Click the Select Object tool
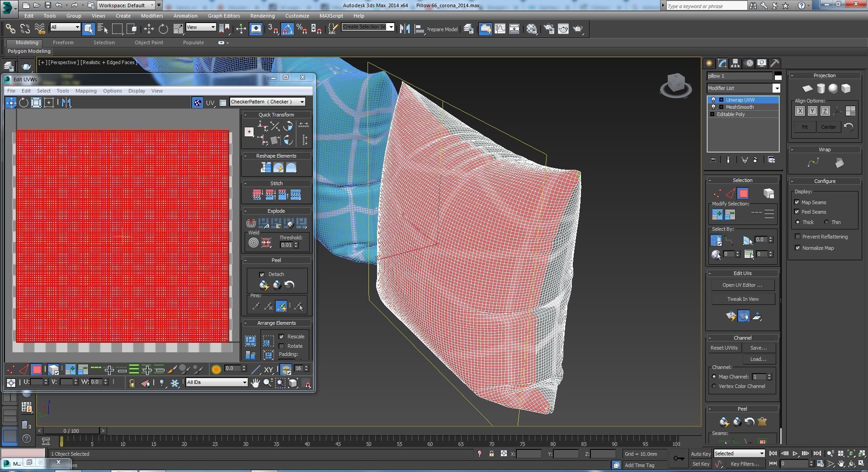This screenshot has width=868, height=472. pos(88,29)
